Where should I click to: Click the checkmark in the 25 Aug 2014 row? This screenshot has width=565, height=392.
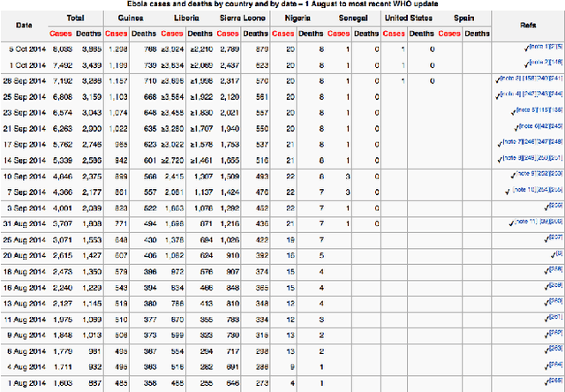[x=546, y=237]
